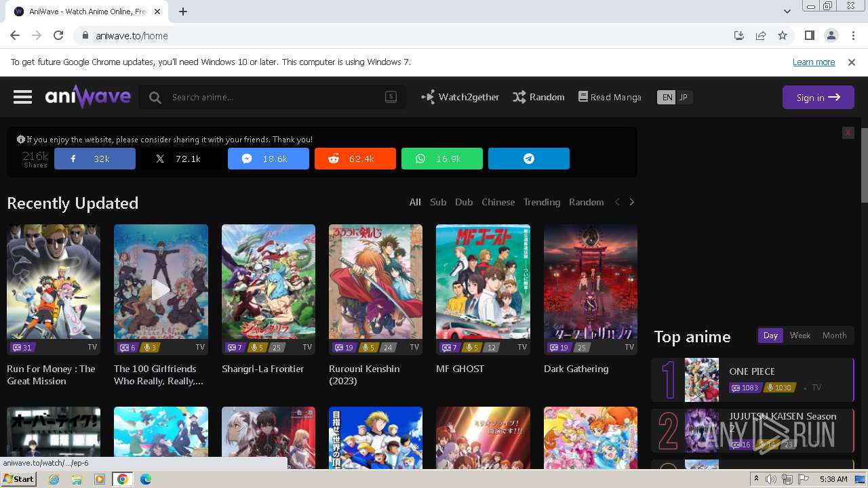
Task: Show Top anime for Month
Action: point(834,335)
